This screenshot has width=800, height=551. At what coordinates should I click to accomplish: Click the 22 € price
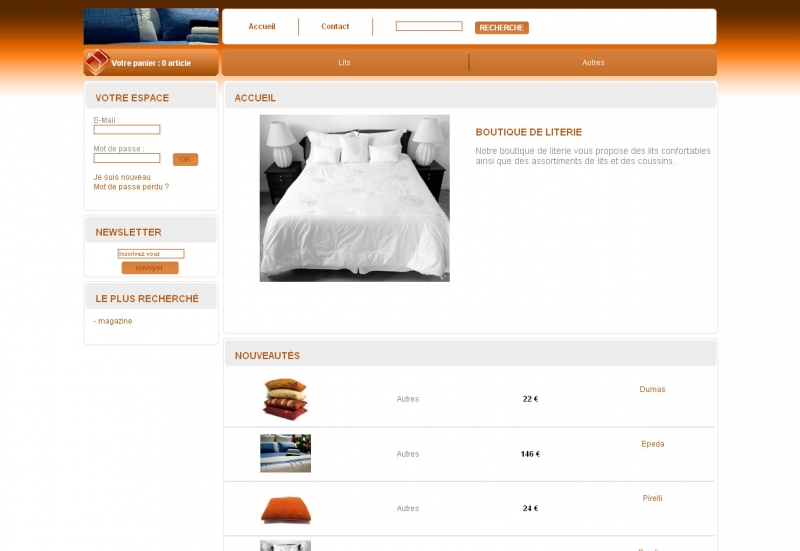click(x=530, y=399)
